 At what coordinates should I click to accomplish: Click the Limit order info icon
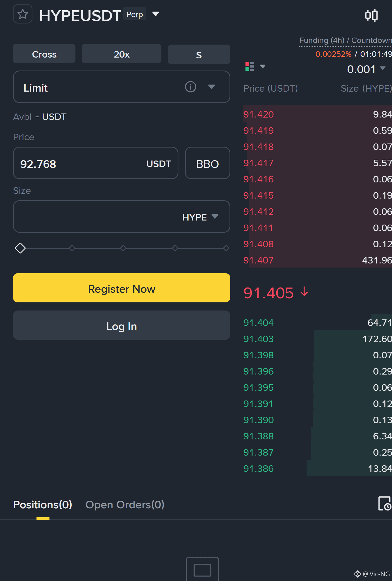(x=190, y=87)
